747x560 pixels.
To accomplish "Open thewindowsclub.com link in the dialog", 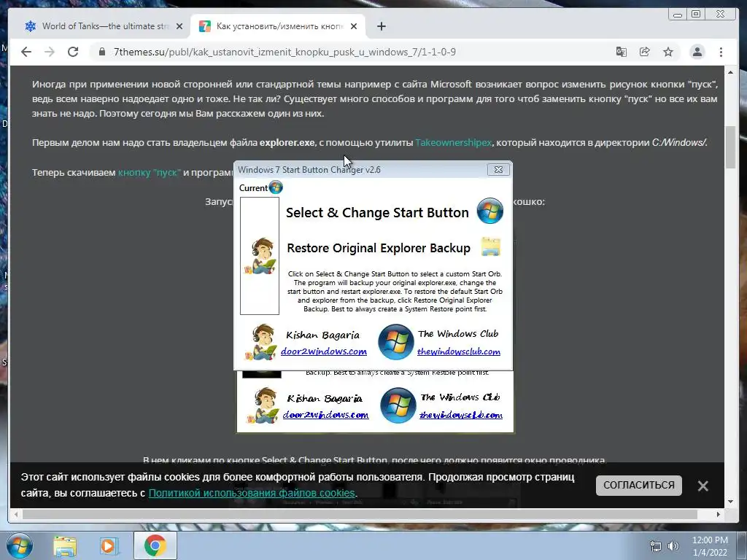I will (x=459, y=351).
